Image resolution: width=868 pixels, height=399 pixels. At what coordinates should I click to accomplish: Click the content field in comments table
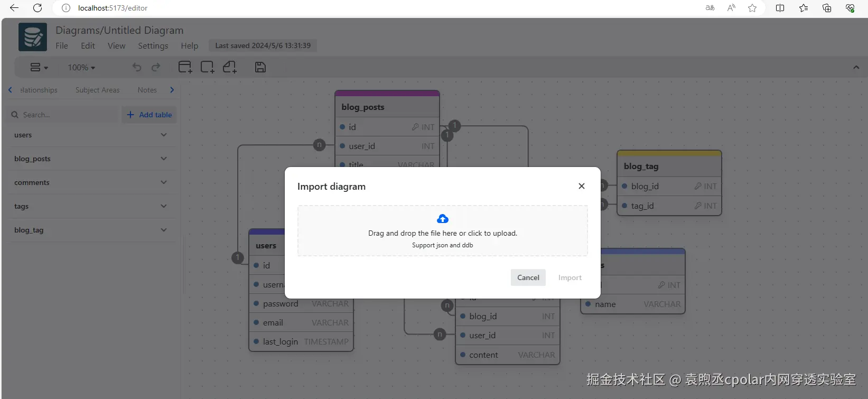pyautogui.click(x=508, y=355)
